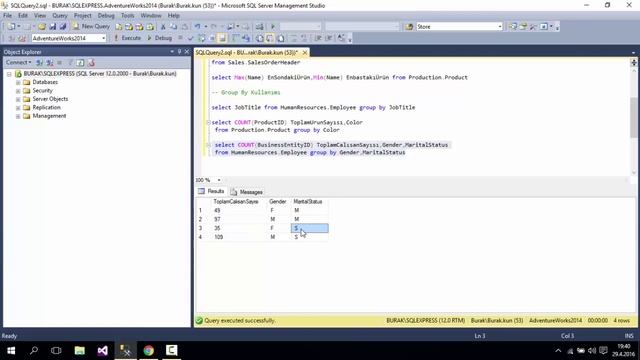Image resolution: width=640 pixels, height=360 pixels.
Task: Open the Help menu
Action: point(173,16)
